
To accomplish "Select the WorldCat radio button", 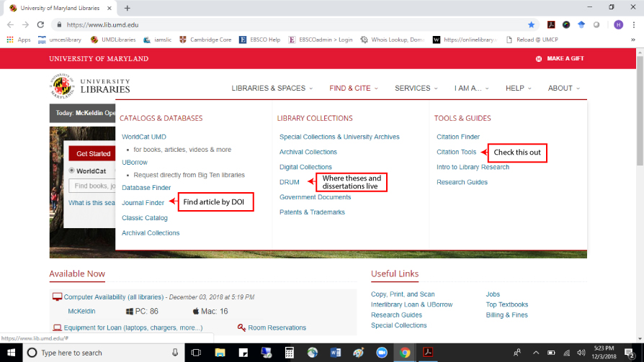I will [72, 171].
